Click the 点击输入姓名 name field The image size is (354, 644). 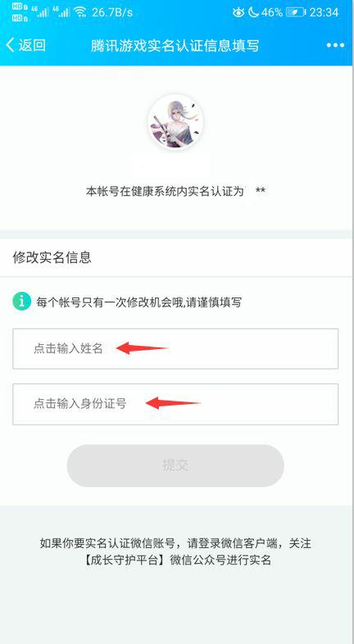coord(175,349)
